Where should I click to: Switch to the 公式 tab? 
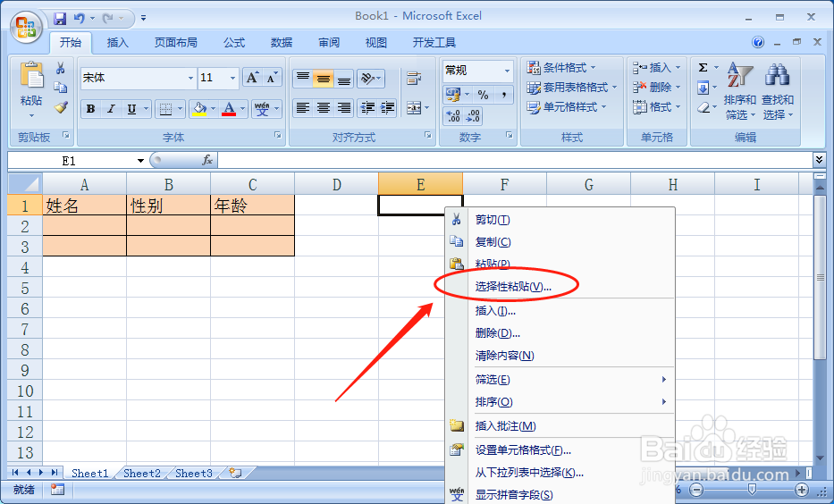234,43
